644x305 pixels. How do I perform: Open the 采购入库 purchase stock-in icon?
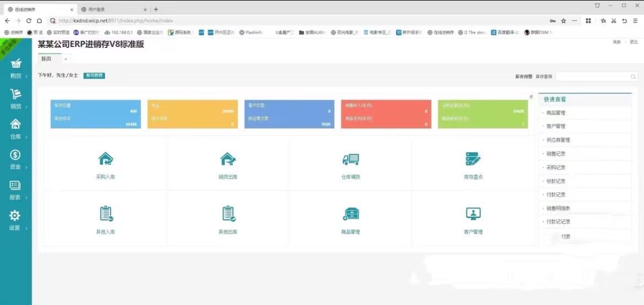click(105, 160)
